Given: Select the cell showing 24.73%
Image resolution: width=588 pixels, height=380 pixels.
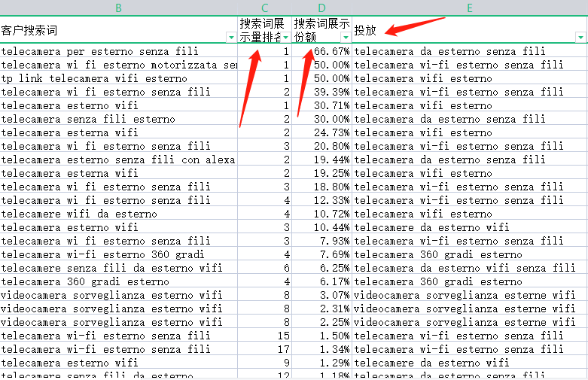Looking at the screenshot, I should click(x=321, y=132).
